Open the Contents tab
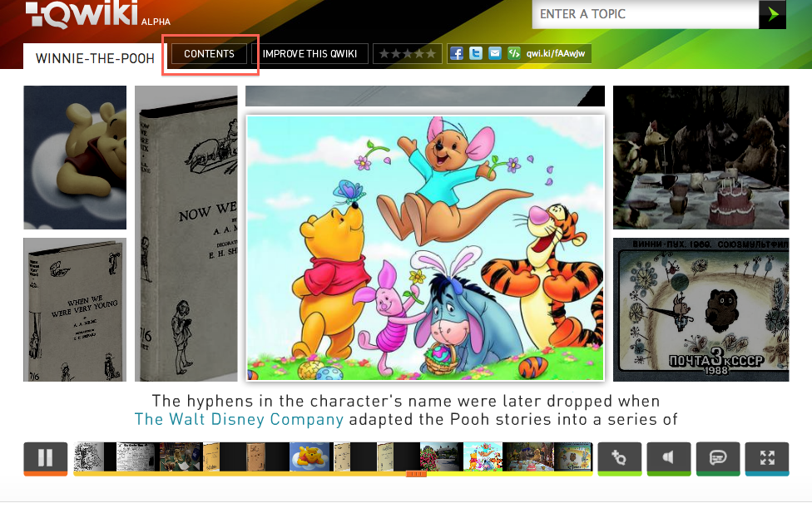Viewport: 812px width, 513px height. (209, 54)
